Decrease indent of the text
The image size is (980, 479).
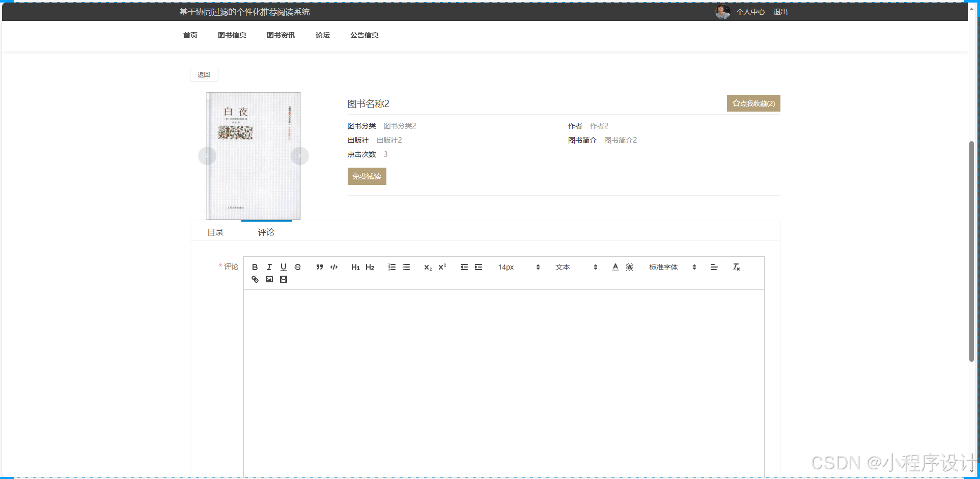tap(464, 267)
